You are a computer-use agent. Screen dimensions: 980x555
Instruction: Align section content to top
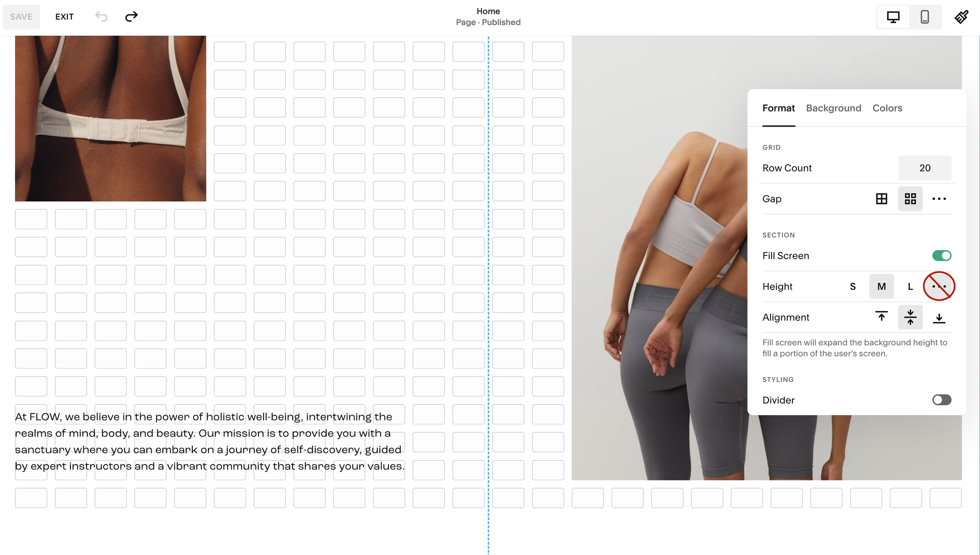tap(881, 317)
